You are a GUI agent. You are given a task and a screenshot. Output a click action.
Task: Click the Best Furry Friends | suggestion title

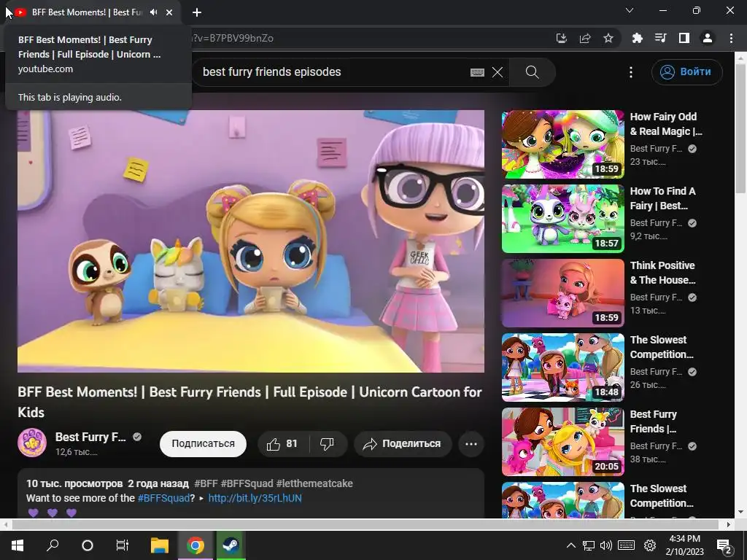[653, 421]
